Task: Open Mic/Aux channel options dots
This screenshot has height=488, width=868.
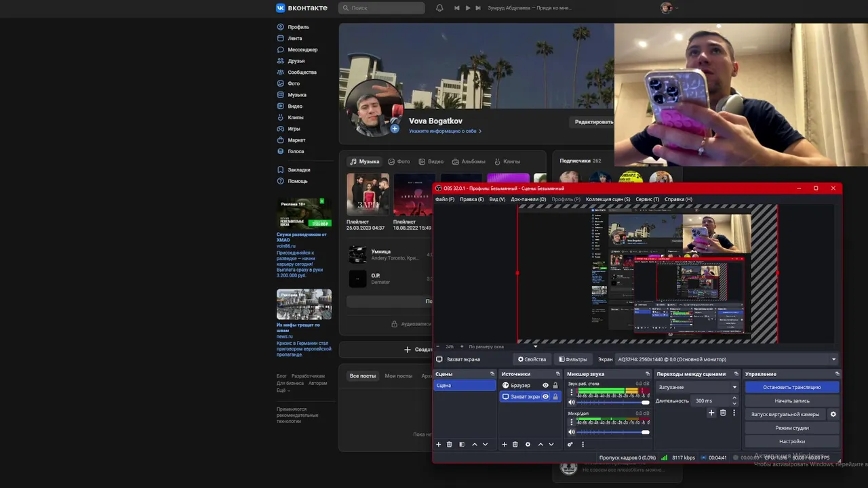Action: click(571, 422)
